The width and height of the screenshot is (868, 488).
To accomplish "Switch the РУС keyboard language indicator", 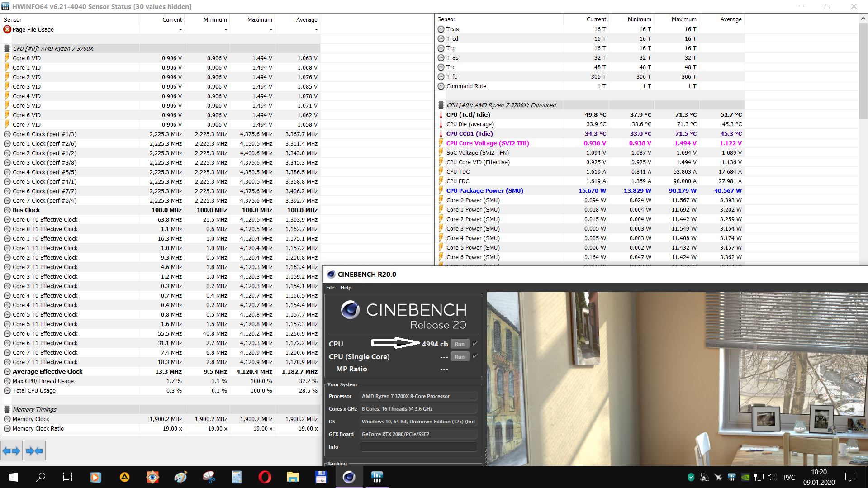I will 789,477.
